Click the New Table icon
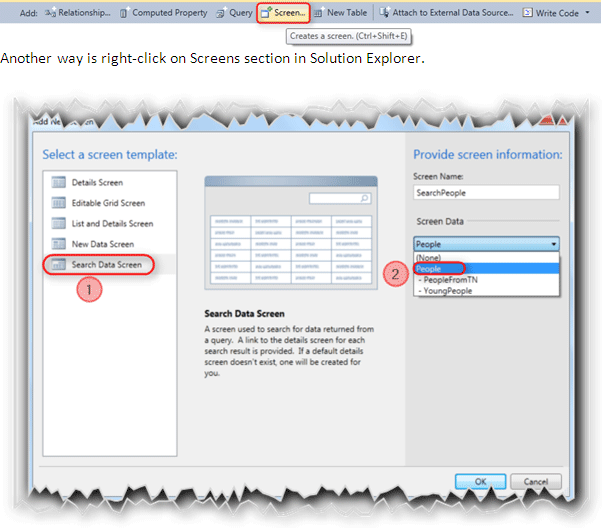 [318, 13]
